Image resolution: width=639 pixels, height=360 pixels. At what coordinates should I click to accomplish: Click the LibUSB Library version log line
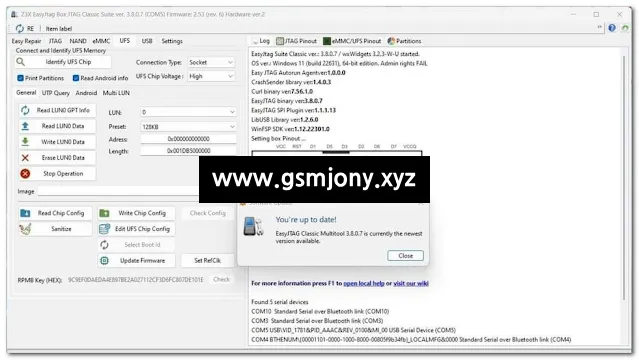tap(284, 120)
